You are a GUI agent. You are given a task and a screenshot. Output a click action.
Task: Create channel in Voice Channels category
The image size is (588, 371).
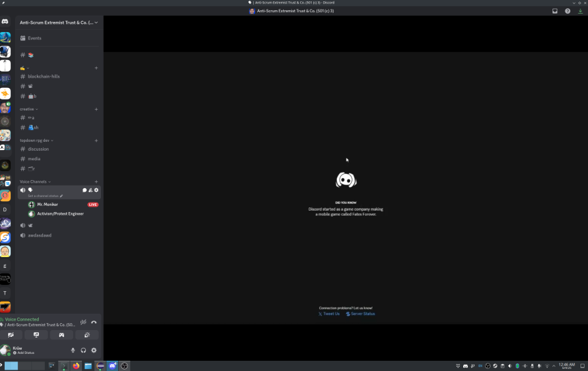coord(96,182)
